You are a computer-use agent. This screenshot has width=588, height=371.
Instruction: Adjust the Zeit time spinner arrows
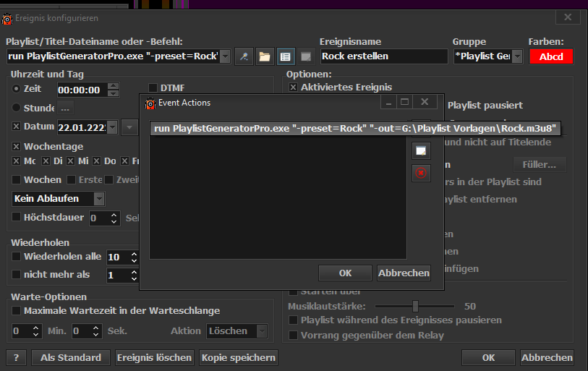point(113,90)
